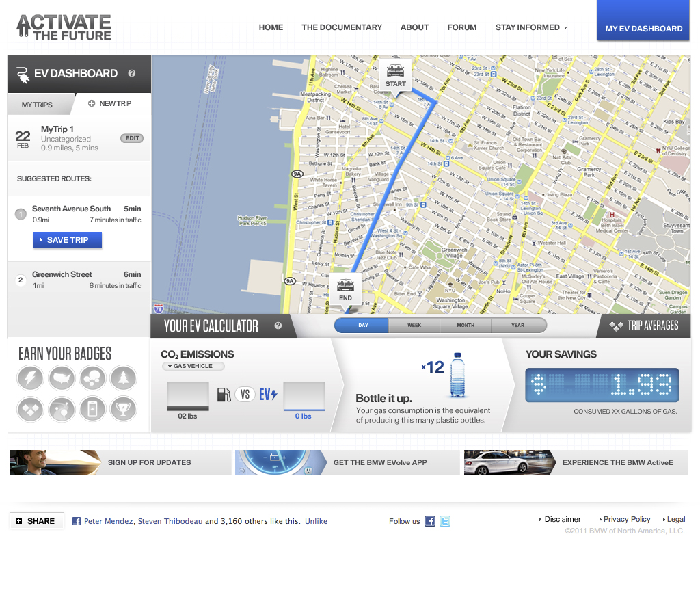Click the lightning bolt badge
The width and height of the screenshot is (700, 595).
tap(31, 378)
